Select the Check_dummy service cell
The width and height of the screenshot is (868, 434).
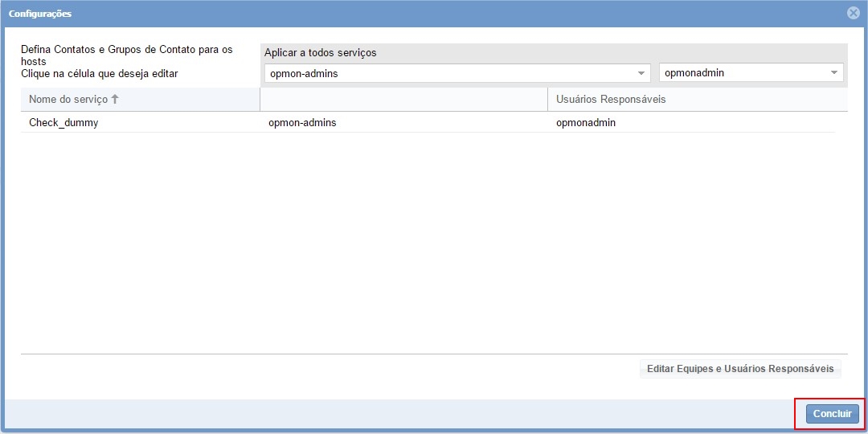(63, 123)
